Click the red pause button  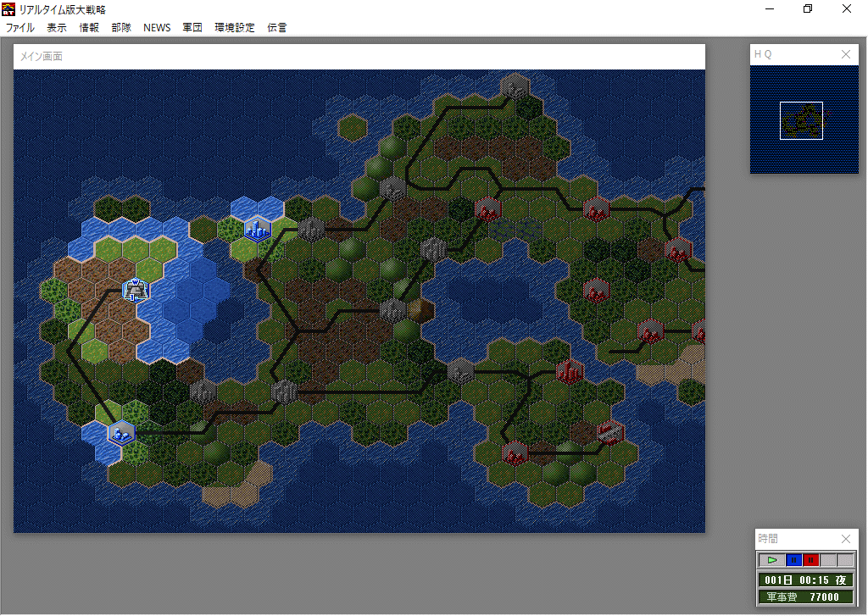point(811,560)
